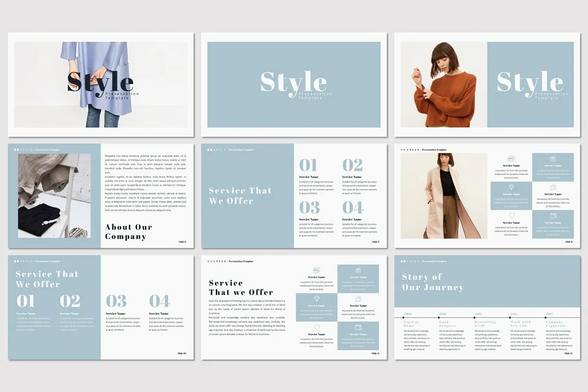Click the diamond Service Name icon on slide 8
Screen dimensions: 588x392
(511, 187)
